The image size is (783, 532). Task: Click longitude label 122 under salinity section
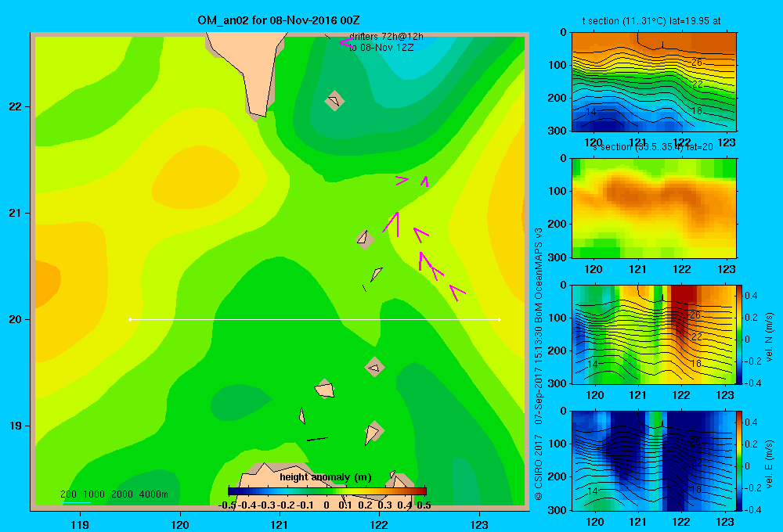point(682,269)
